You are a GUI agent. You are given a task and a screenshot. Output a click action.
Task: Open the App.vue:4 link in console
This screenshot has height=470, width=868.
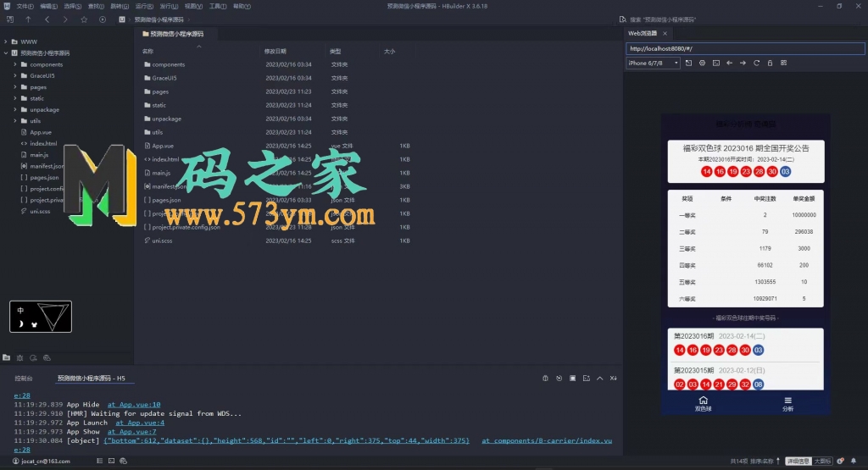coord(140,423)
